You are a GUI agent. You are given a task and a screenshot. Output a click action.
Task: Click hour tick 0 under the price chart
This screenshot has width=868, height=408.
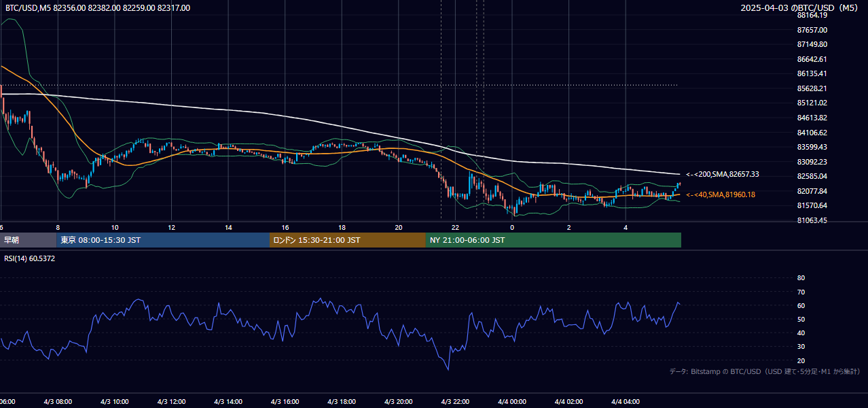tap(512, 227)
